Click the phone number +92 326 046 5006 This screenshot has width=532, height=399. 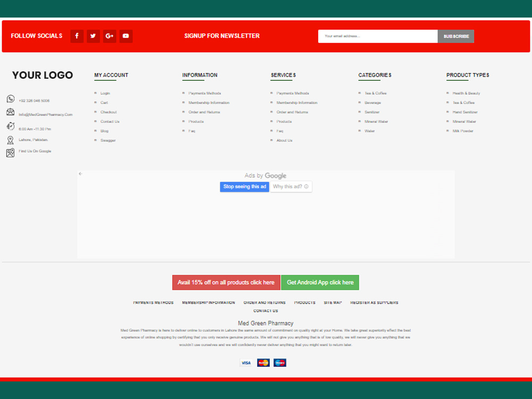coord(34,101)
